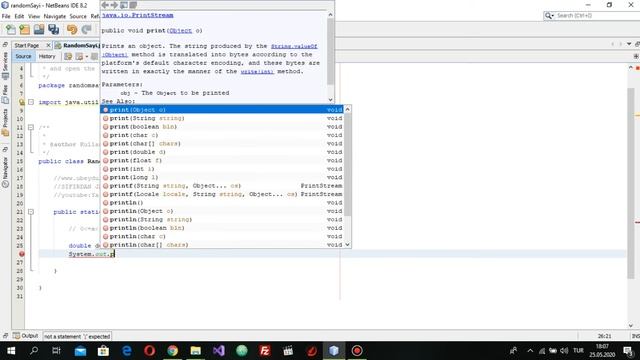The height and width of the screenshot is (360, 640).
Task: Switch to the Start Page tab
Action: click(x=27, y=45)
